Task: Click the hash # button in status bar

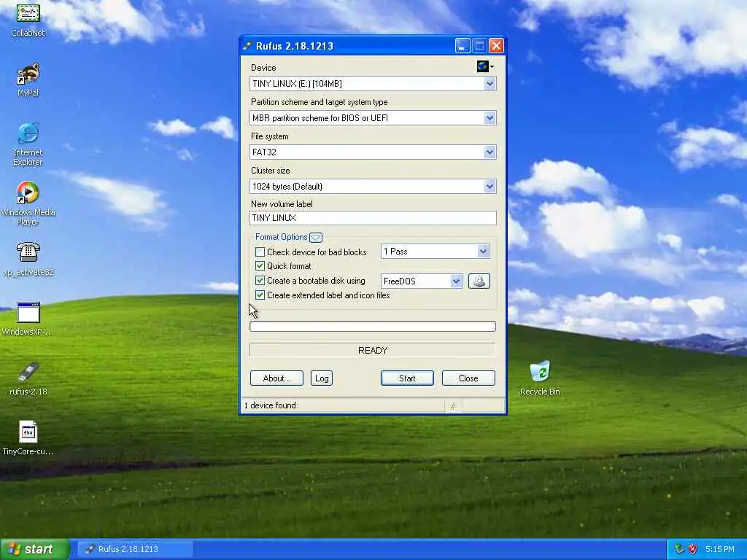Action: (x=453, y=405)
